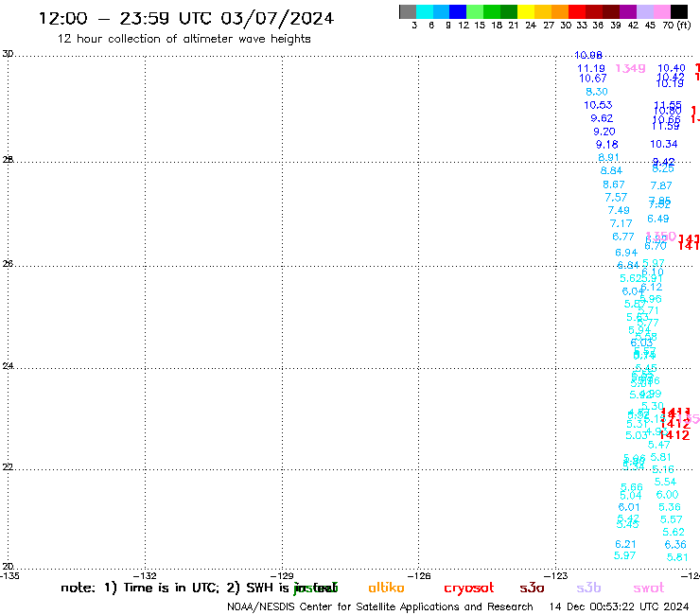Select the wave height reading 6.21

click(625, 544)
